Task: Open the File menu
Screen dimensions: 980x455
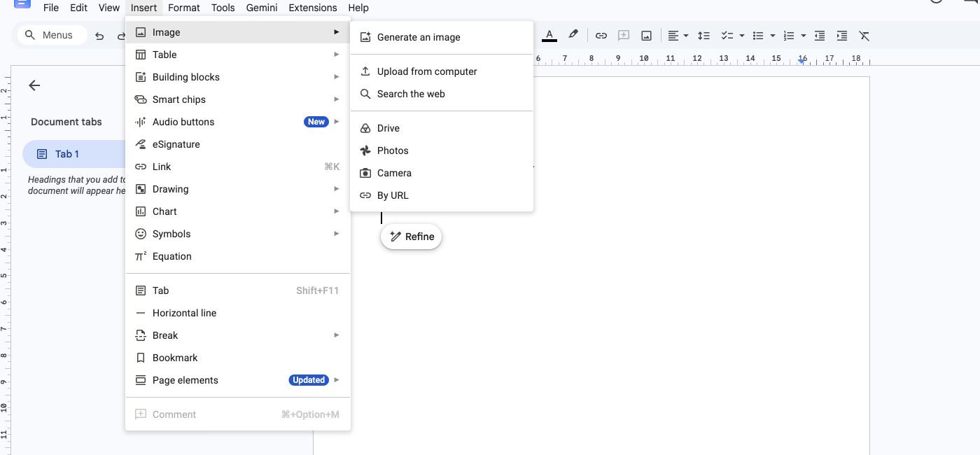Action: (x=51, y=8)
